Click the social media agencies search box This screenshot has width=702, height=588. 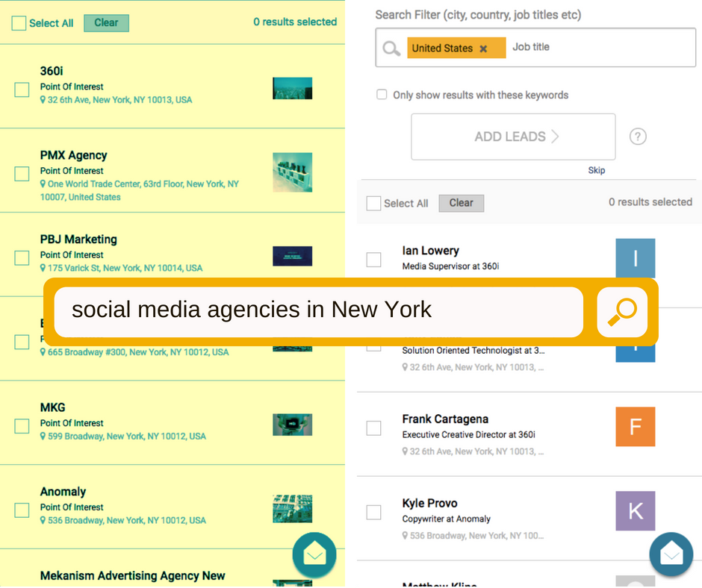click(318, 312)
